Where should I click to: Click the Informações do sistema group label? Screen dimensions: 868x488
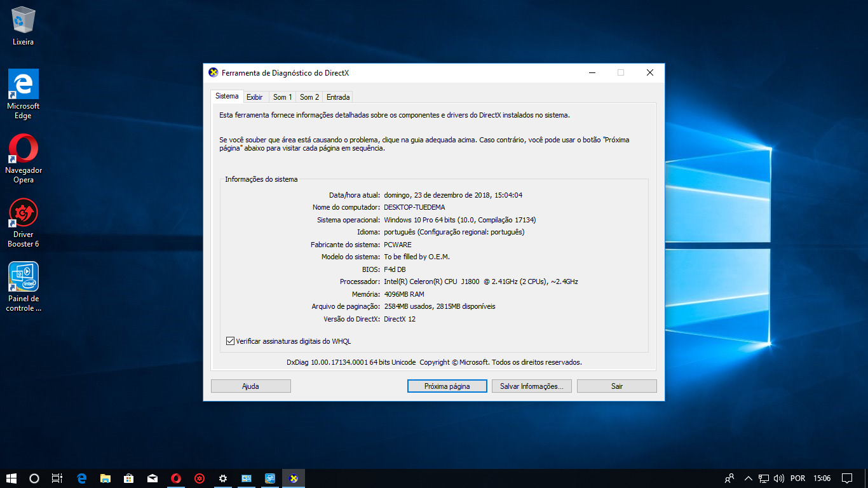click(x=261, y=179)
